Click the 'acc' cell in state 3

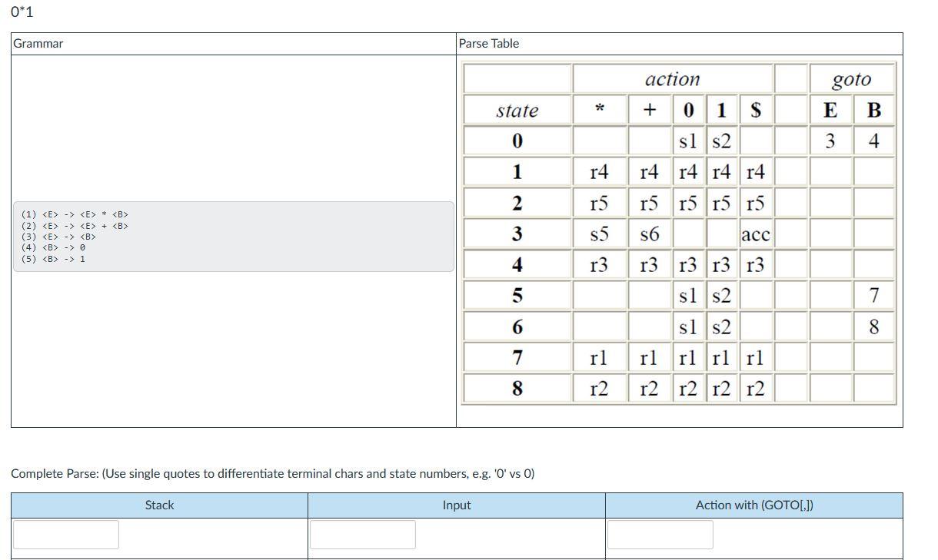coord(755,234)
